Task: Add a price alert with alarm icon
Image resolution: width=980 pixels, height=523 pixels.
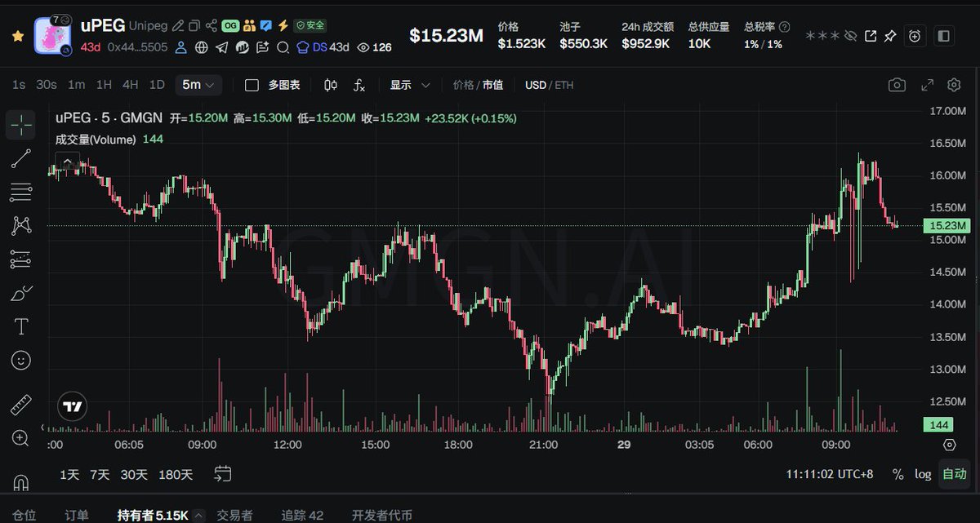Action: pos(916,36)
